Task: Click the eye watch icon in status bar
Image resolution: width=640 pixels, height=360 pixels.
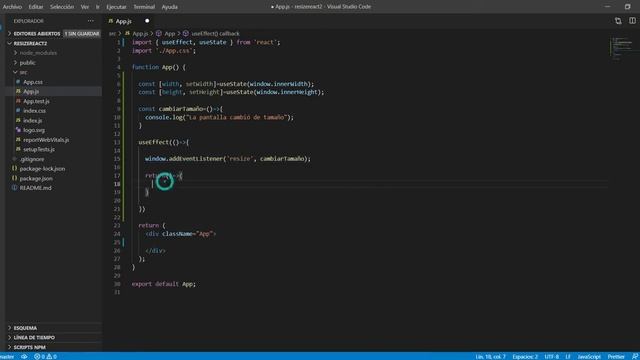Action: 24,356
